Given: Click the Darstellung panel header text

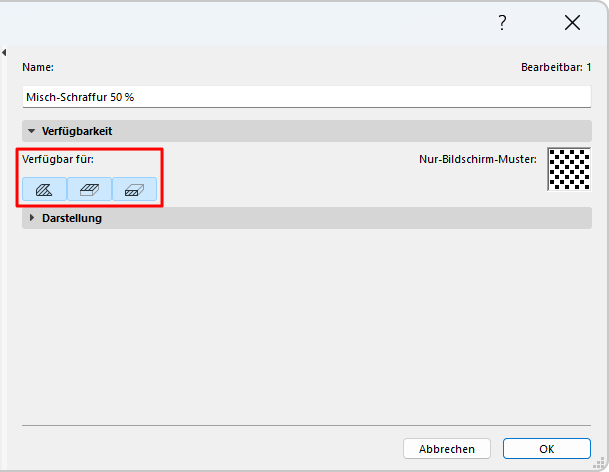Looking at the screenshot, I should [71, 218].
